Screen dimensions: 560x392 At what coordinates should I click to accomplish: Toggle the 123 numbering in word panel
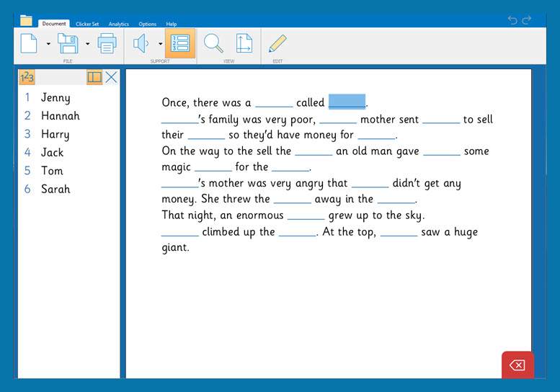coord(27,77)
